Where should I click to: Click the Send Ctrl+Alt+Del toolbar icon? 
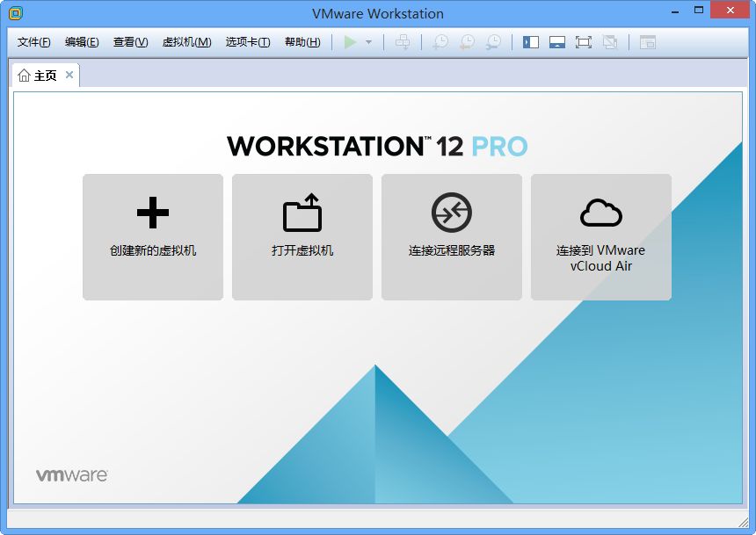(403, 42)
